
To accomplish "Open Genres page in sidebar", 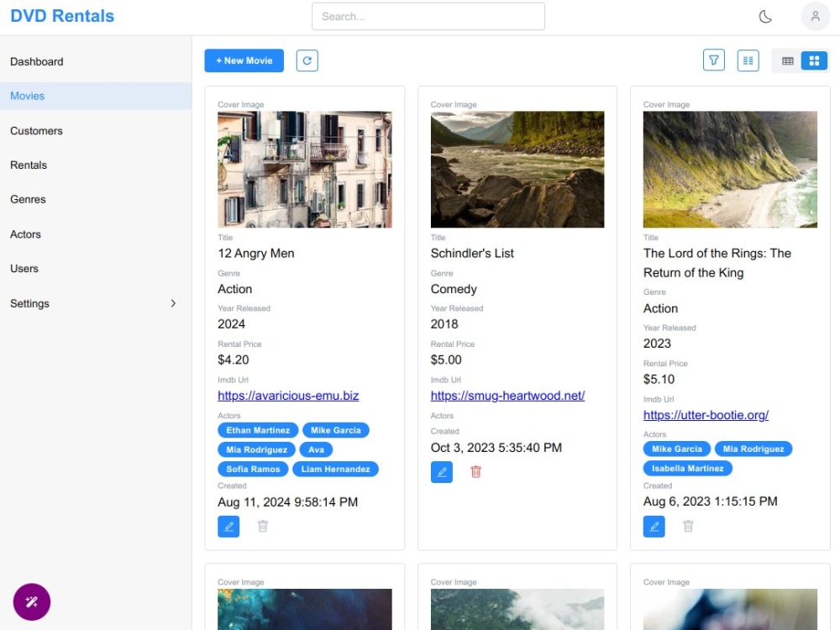I will click(x=96, y=199).
